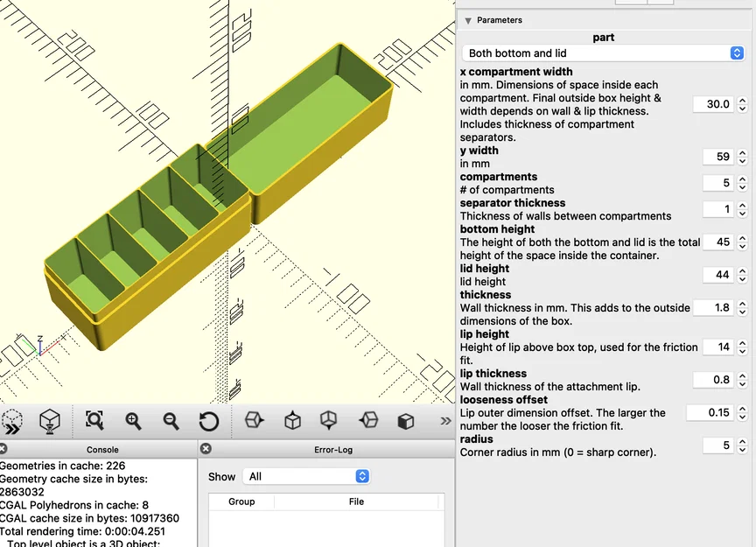Switch to right view cube icon
Viewport: 756px width, 547px height.
click(253, 421)
